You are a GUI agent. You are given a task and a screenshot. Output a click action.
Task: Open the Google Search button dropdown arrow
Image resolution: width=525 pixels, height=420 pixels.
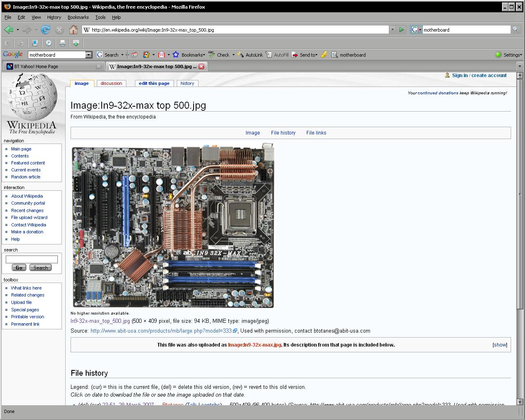(x=122, y=55)
